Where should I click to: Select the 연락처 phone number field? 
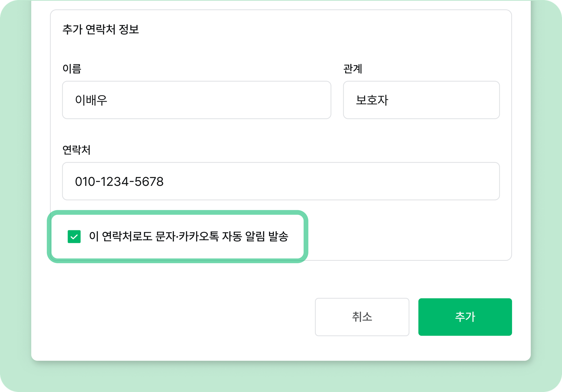click(x=281, y=181)
